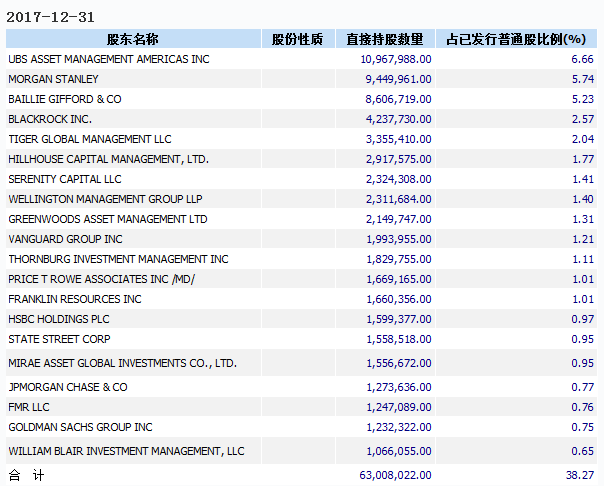Select JPMORGAN CHASE & CO name
The image size is (604, 486).
[68, 387]
